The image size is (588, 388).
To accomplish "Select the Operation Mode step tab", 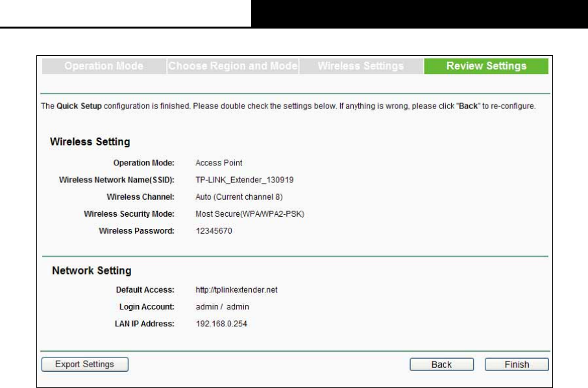I will coord(104,66).
